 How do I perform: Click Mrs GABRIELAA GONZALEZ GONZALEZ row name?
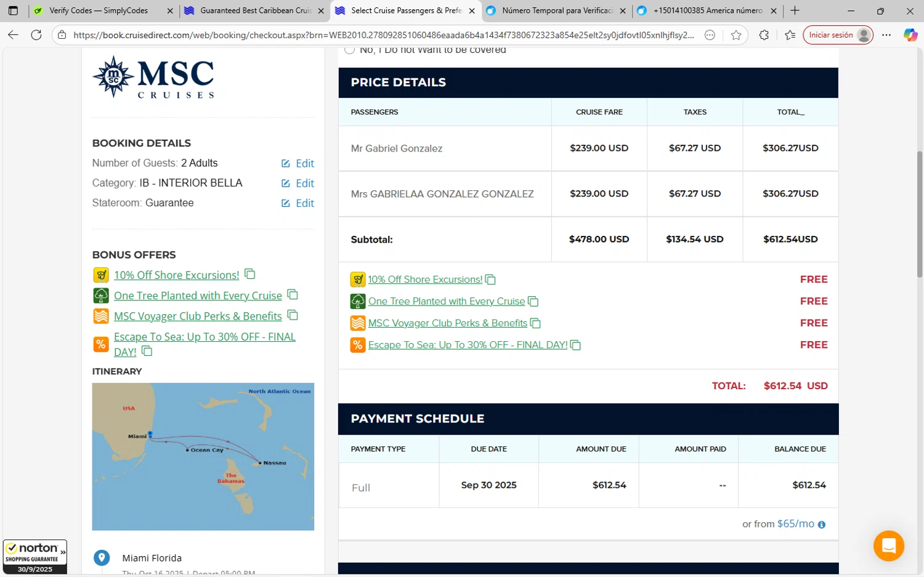point(442,194)
